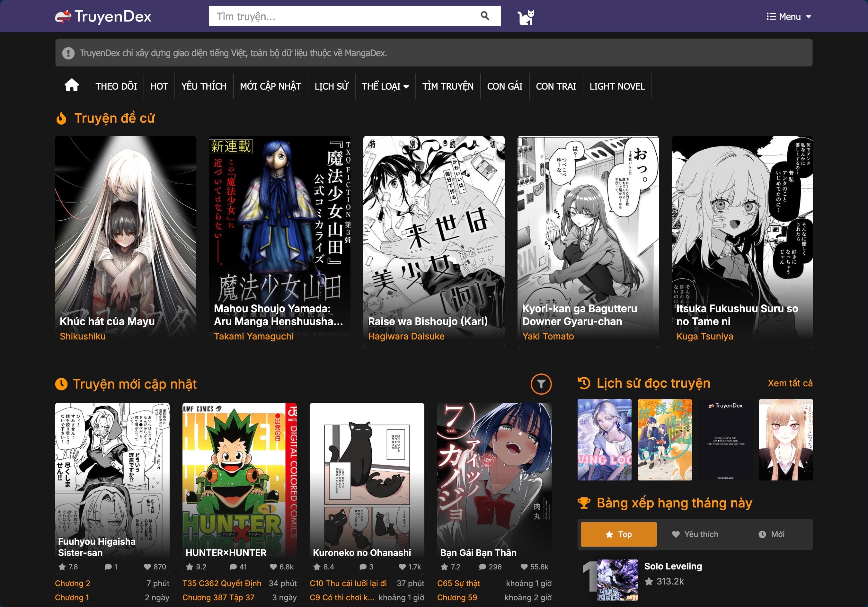Click the cat mascot icon in header
868x607 pixels.
tap(526, 17)
